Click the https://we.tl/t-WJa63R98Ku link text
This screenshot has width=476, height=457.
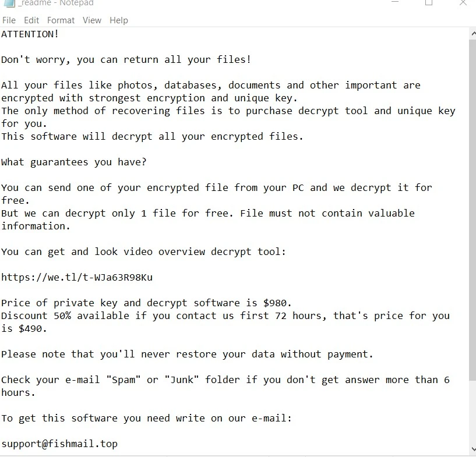tap(77, 277)
